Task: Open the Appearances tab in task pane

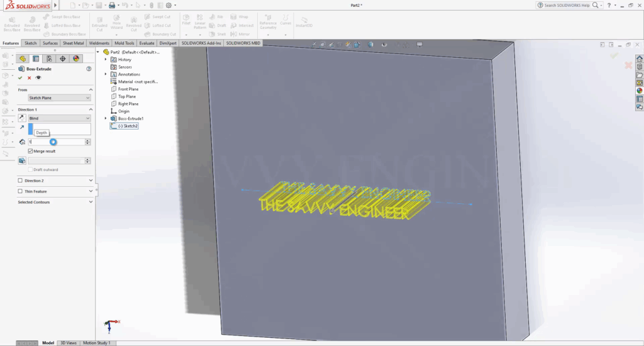Action: pyautogui.click(x=640, y=91)
